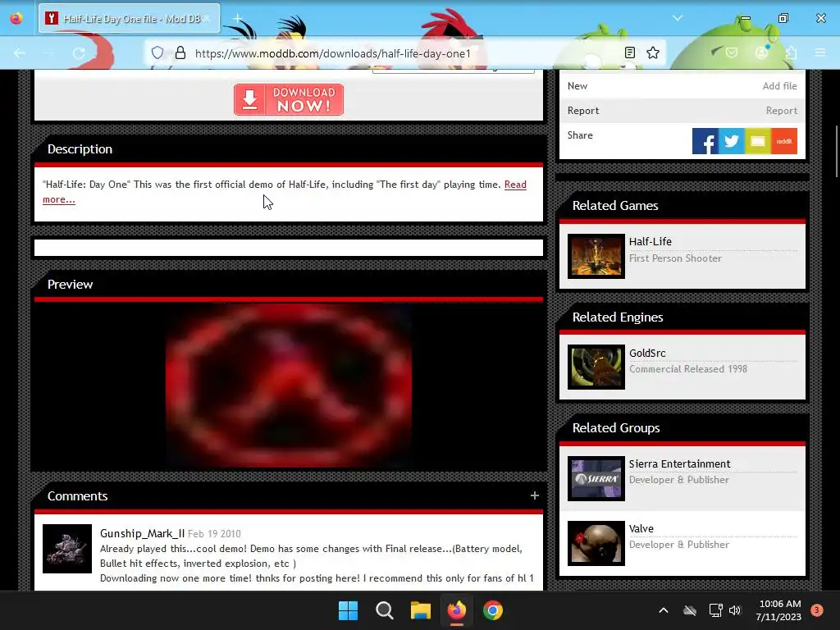Open the Sierra Entertainment group thumbnail
Screen dimensions: 840x630
click(596, 478)
